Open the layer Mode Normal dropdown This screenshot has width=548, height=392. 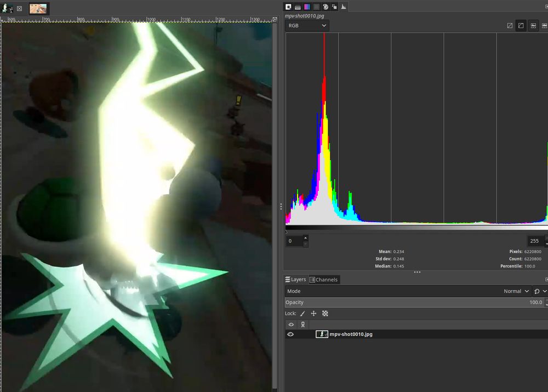click(x=408, y=291)
